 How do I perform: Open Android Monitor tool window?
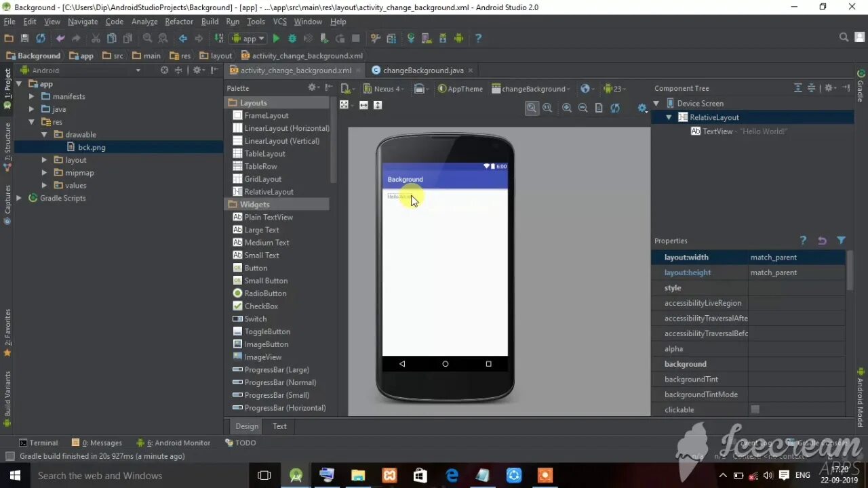(174, 443)
